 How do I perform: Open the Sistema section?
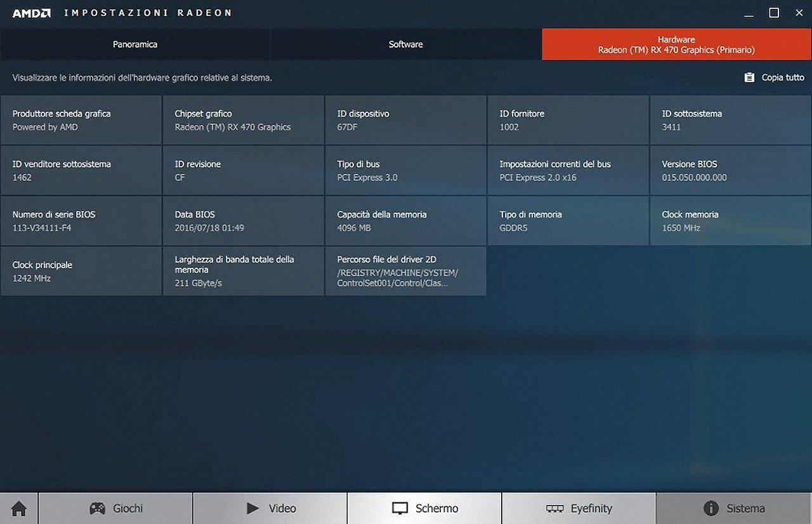[734, 508]
